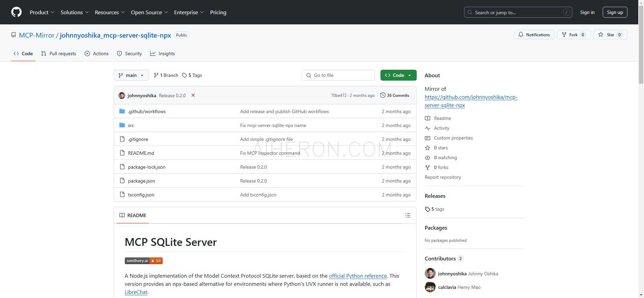
Task: Open 5 tags under Releases
Action: 435,209
